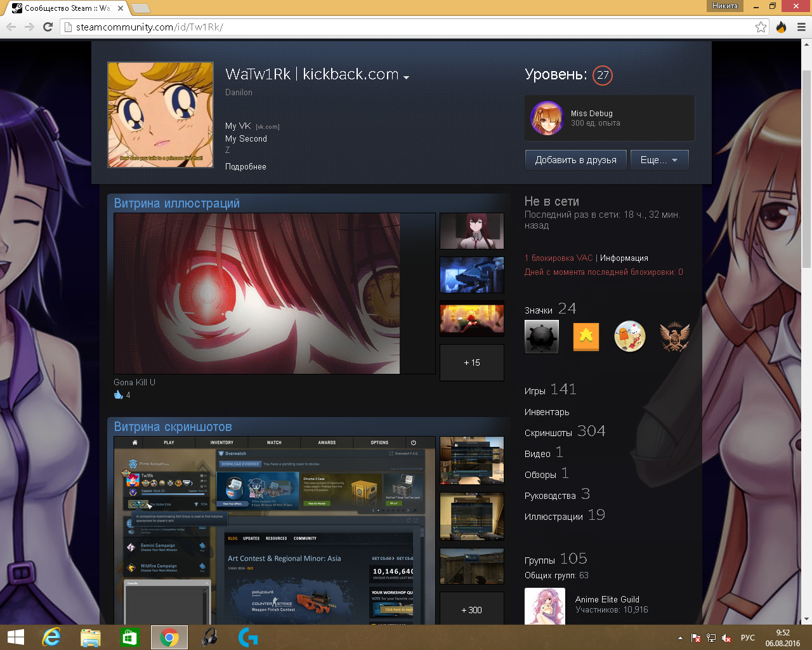Open the Обзоры reviews link
The image size is (812, 650).
540,475
